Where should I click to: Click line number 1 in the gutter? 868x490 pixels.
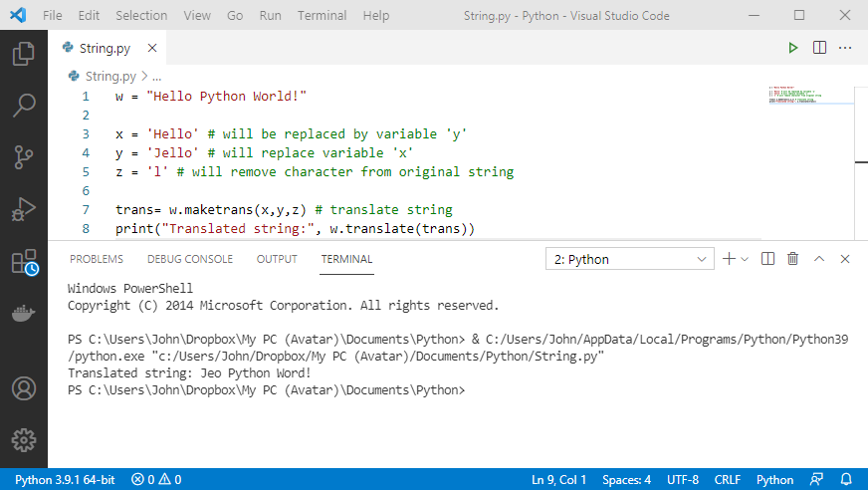pyautogui.click(x=86, y=97)
